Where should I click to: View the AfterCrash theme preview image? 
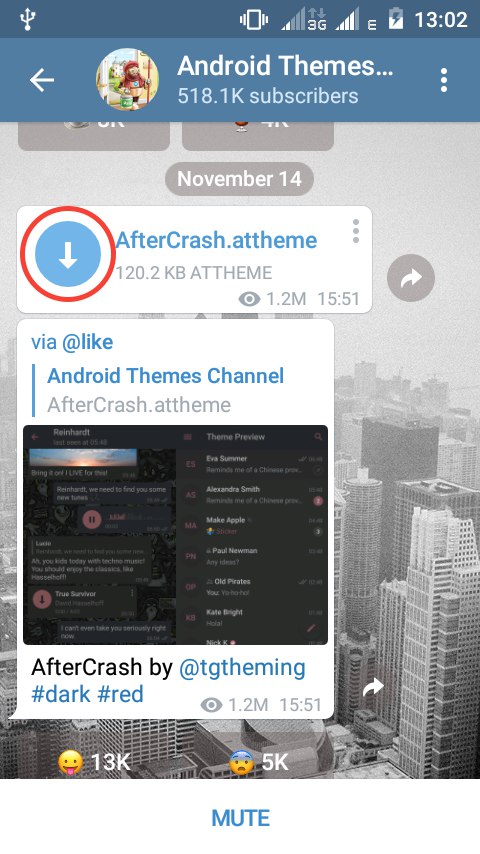click(175, 535)
